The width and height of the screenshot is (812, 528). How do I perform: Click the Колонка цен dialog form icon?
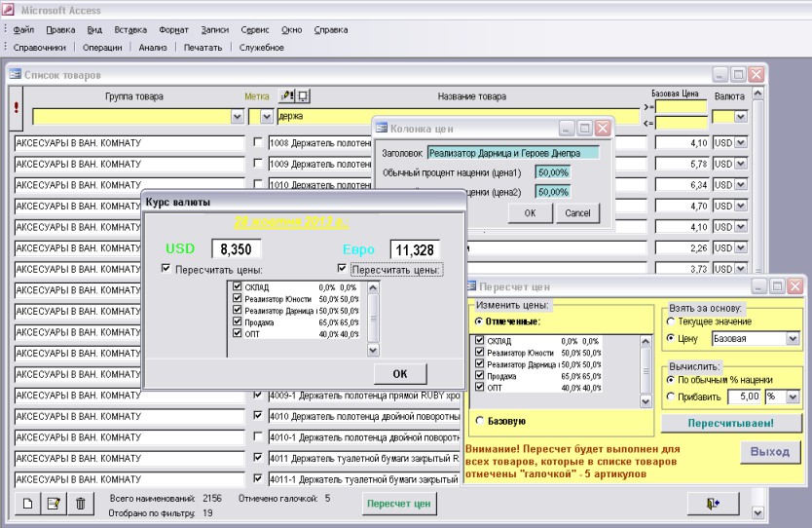point(382,128)
